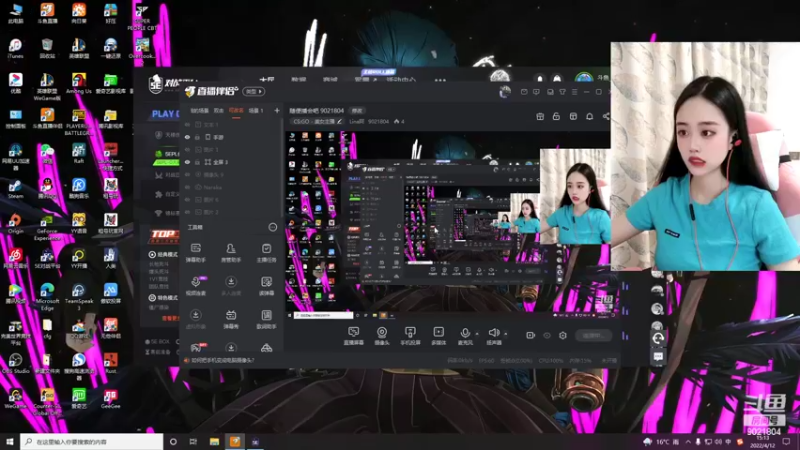Open settings gear beside the start button
Image resolution: width=800 pixels, height=450 pixels.
[x=563, y=335]
